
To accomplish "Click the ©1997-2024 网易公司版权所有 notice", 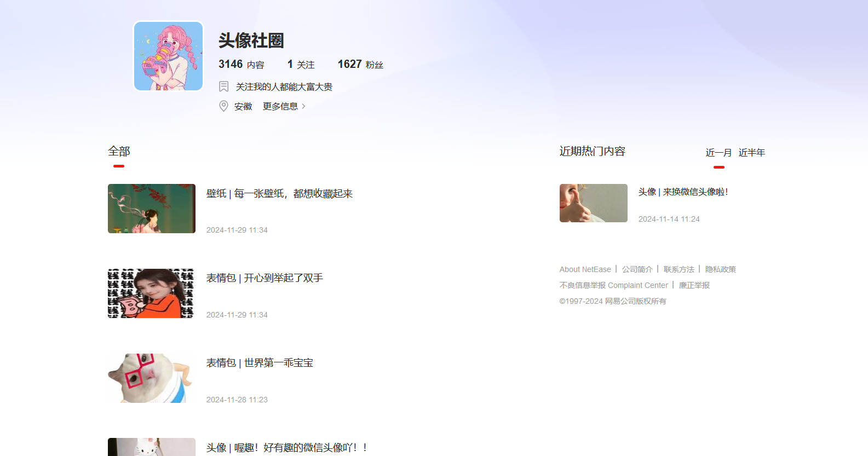I will 613,301.
